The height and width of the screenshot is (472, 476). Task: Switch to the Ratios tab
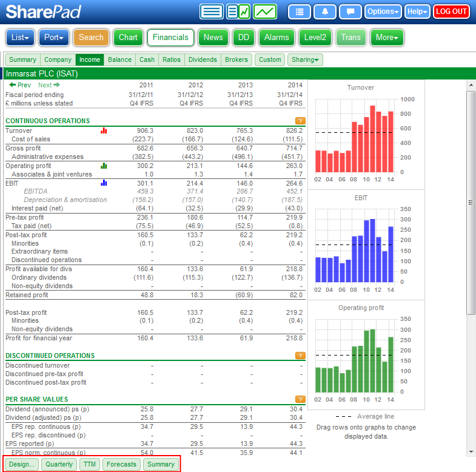click(171, 59)
